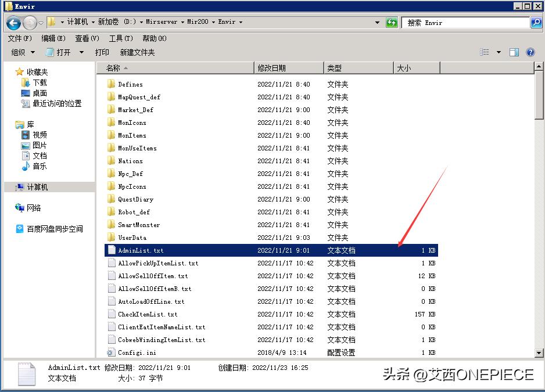The height and width of the screenshot is (392, 545).
Task: Expand the dropdown arrow after Mirserver in path
Action: 182,22
